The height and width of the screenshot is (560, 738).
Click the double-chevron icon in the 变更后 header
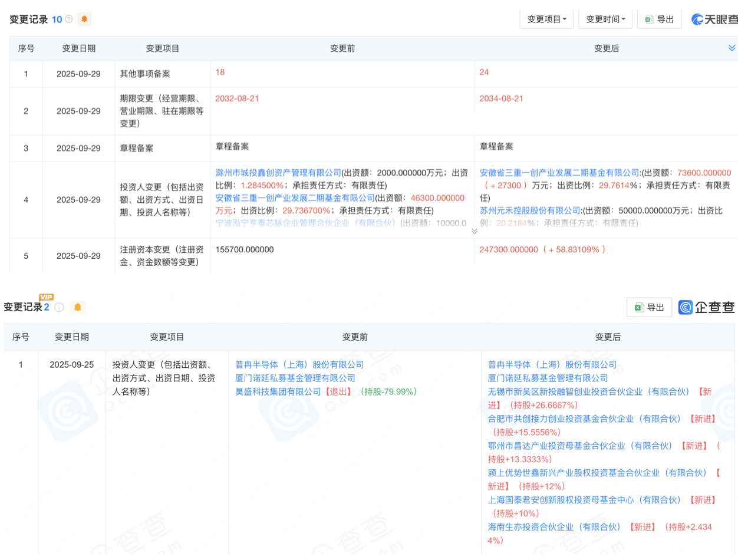731,48
